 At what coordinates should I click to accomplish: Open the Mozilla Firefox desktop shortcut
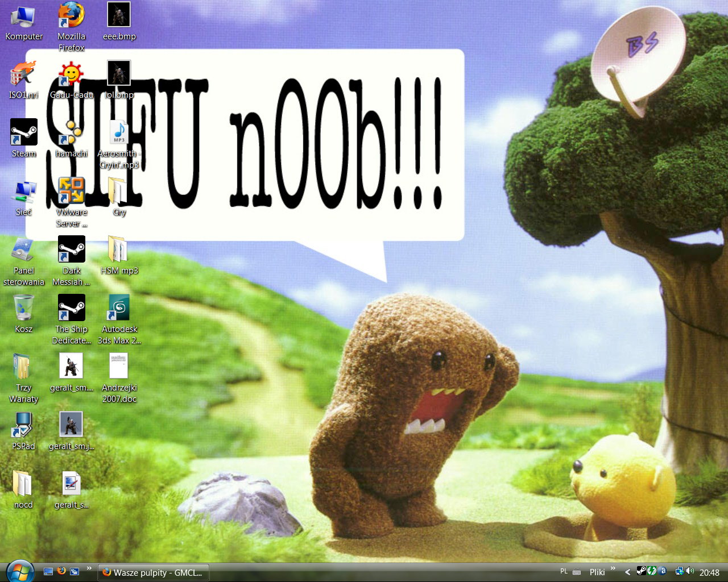71,16
